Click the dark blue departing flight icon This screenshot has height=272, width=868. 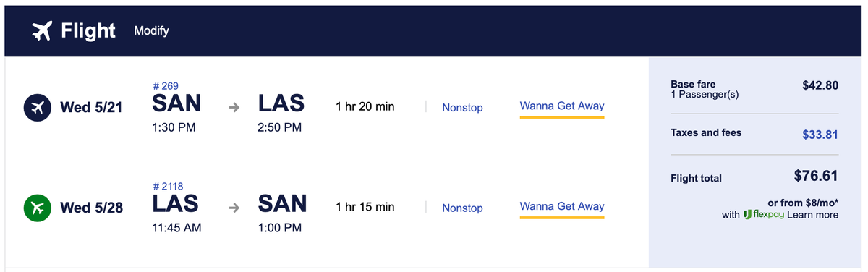[37, 108]
